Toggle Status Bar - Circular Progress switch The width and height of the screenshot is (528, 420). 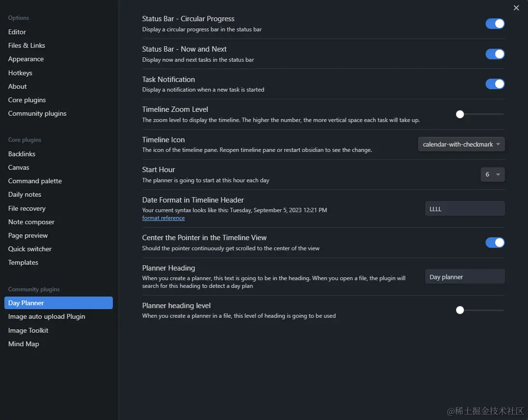pyautogui.click(x=495, y=24)
